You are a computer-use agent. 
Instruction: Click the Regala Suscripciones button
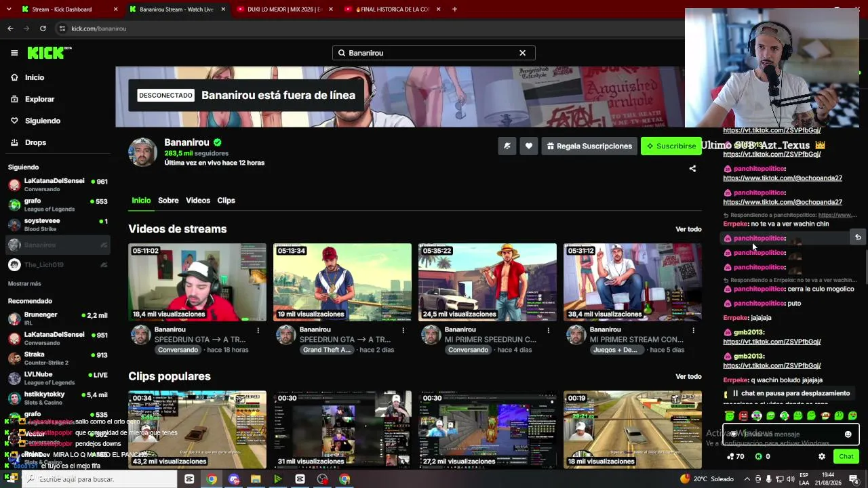point(589,146)
